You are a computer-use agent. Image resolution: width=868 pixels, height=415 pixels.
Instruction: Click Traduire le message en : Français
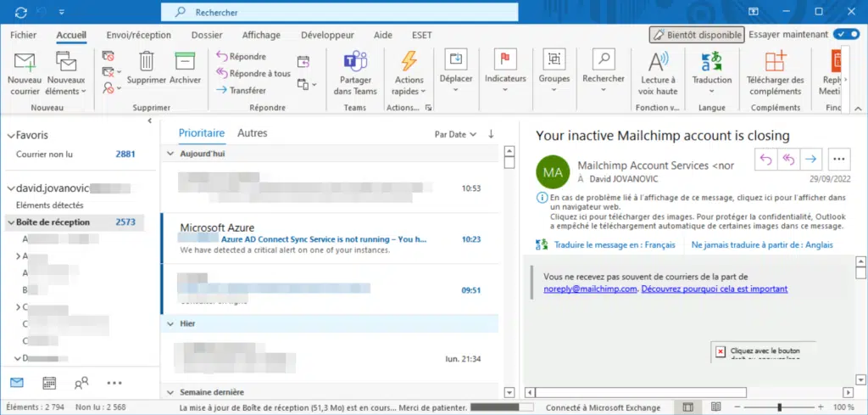click(615, 245)
